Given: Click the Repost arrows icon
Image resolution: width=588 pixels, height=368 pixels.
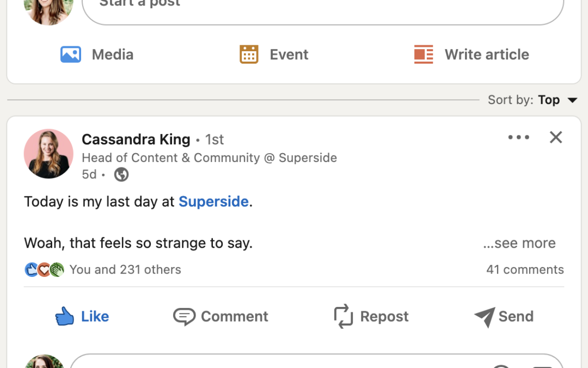Looking at the screenshot, I should [x=344, y=316].
